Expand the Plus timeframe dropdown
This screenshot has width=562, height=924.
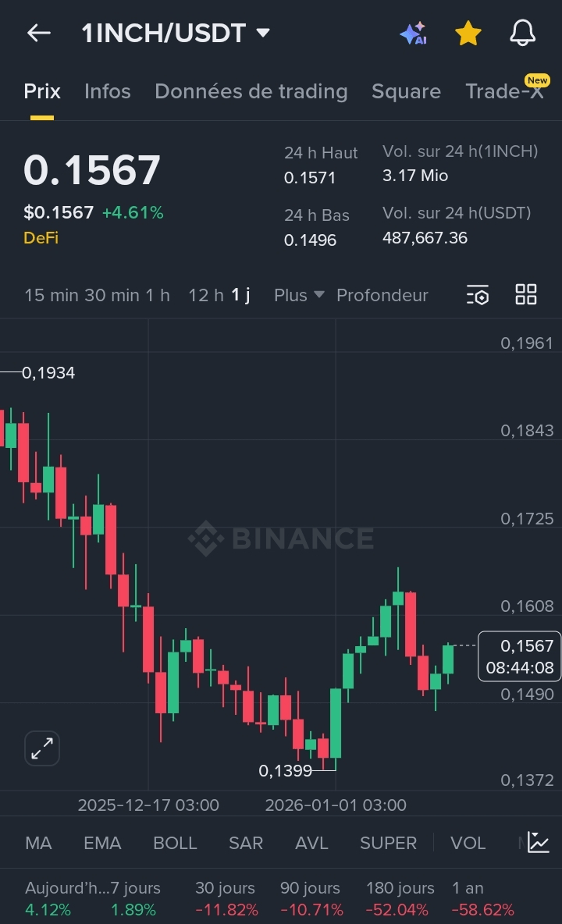[x=299, y=295]
